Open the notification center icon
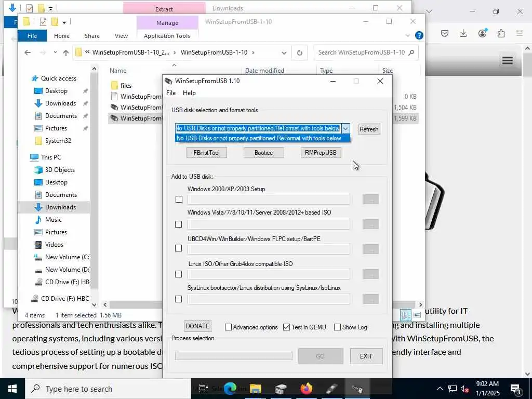532x399 pixels. (516, 389)
